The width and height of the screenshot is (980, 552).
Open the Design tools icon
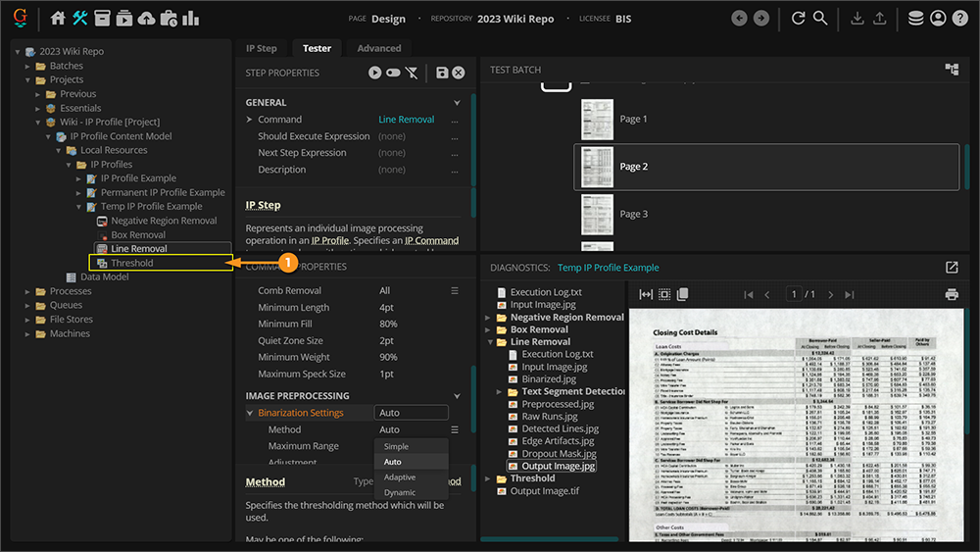(x=80, y=18)
